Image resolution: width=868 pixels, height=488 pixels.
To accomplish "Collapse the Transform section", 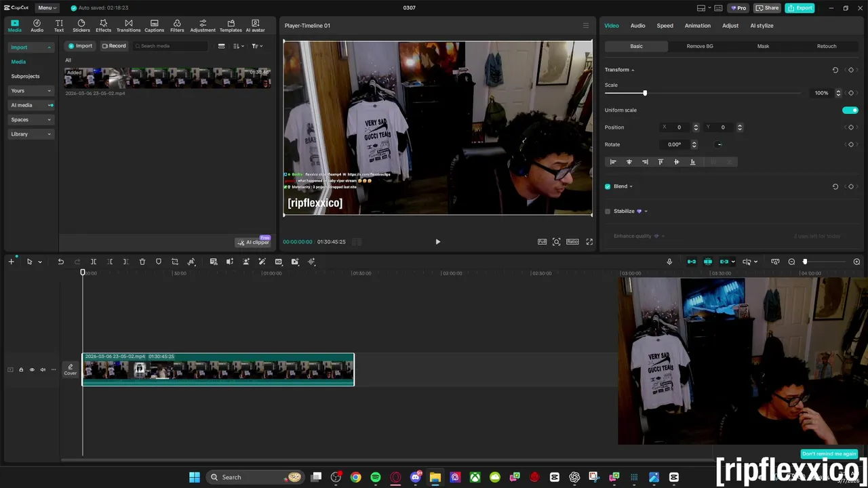I will pyautogui.click(x=633, y=70).
